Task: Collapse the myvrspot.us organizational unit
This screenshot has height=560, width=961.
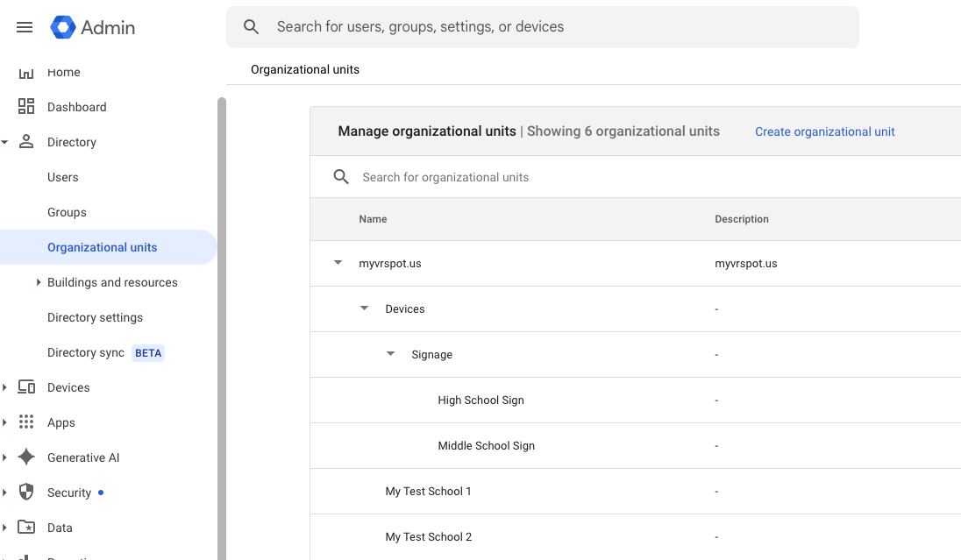Action: pyautogui.click(x=338, y=263)
